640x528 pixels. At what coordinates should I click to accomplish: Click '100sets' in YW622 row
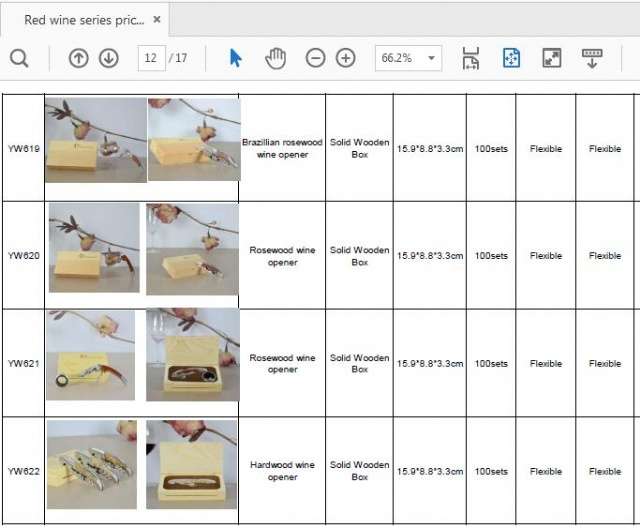click(491, 472)
